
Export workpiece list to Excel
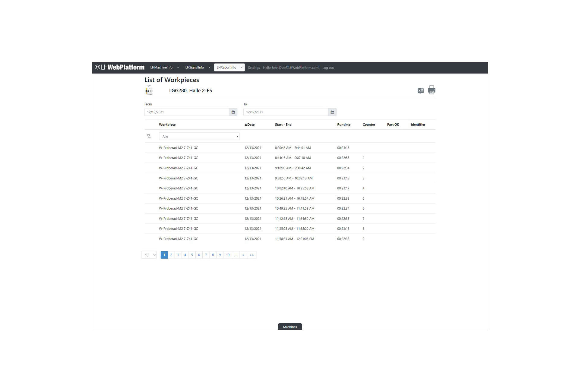(420, 90)
